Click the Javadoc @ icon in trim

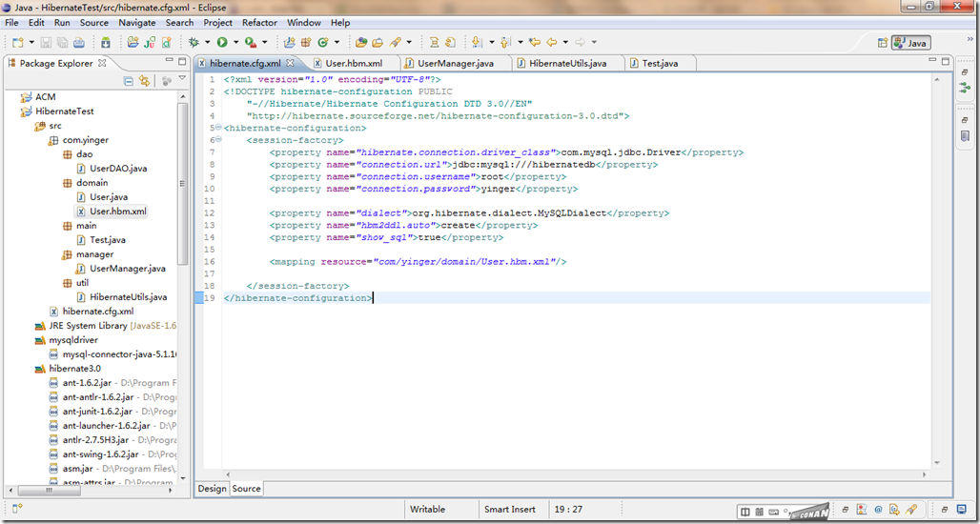(878, 509)
